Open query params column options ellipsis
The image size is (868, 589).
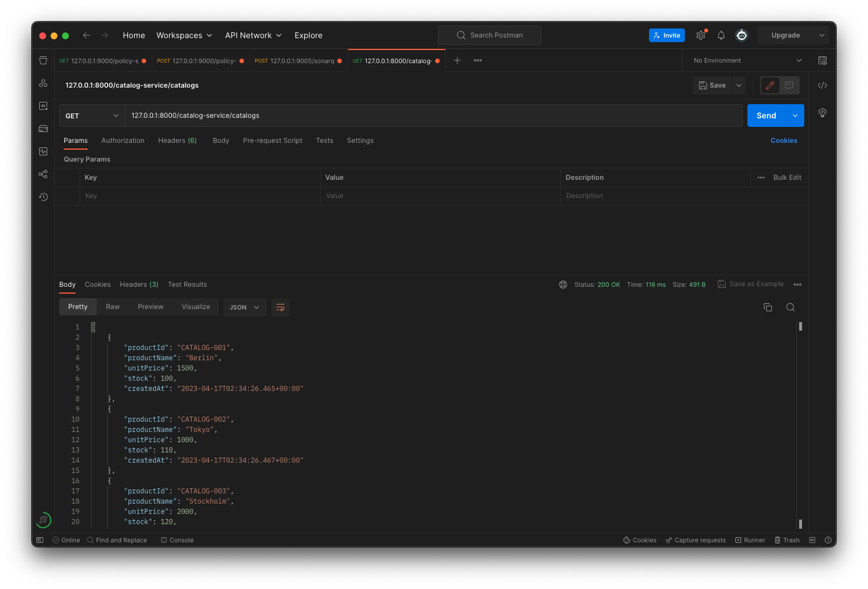(x=761, y=178)
